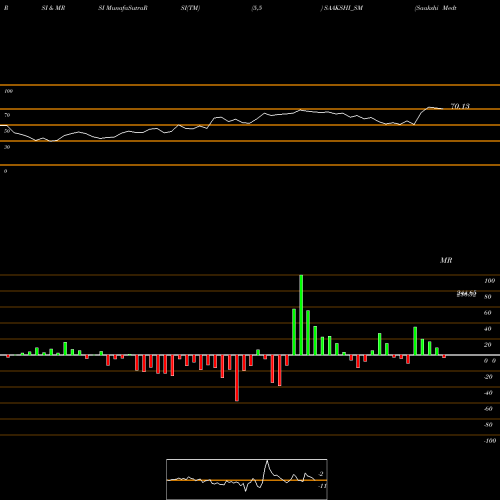Viewport: 500px width, 500px height.
Task: Click the 'SI MunafaSutraR' header label
Action: (123, 8)
